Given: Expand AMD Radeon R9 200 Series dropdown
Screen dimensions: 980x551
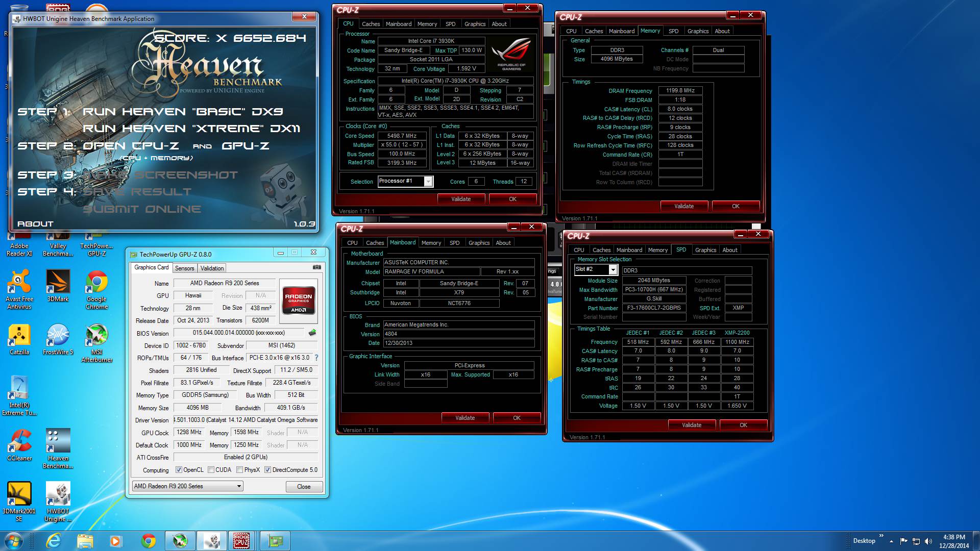Looking at the screenshot, I should point(188,486).
